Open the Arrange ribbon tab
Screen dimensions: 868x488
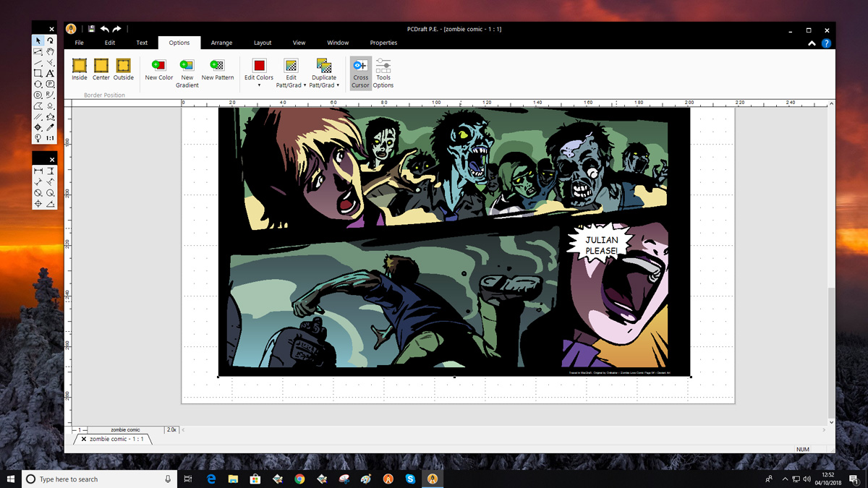point(221,43)
